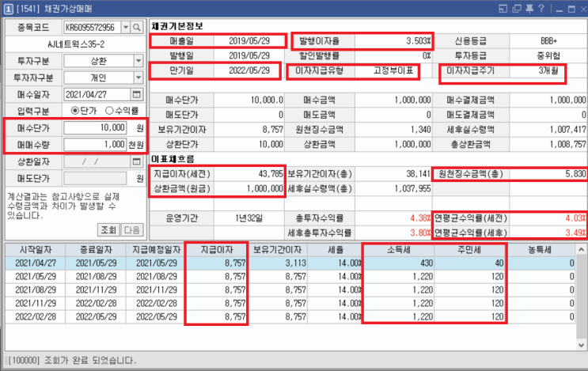Click the duplicate window icon in title bar
This screenshot has height=371, width=588.
click(517, 9)
